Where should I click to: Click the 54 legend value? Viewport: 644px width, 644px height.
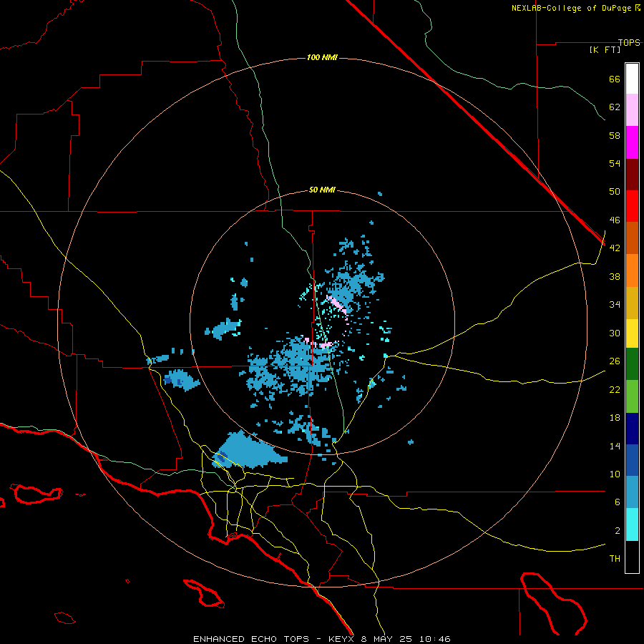click(615, 163)
